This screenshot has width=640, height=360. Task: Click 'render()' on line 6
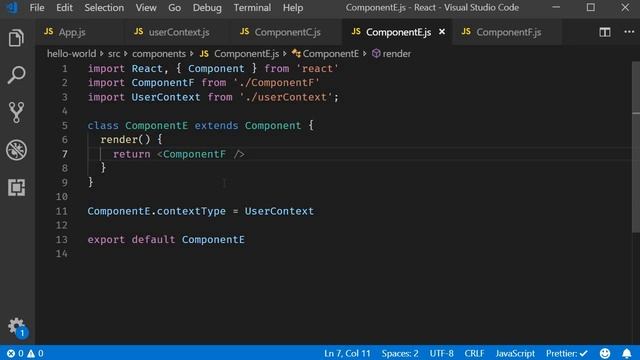pyautogui.click(x=125, y=140)
